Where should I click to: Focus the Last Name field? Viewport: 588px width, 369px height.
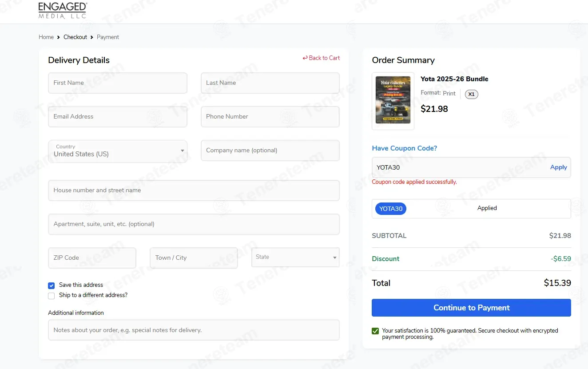[270, 83]
